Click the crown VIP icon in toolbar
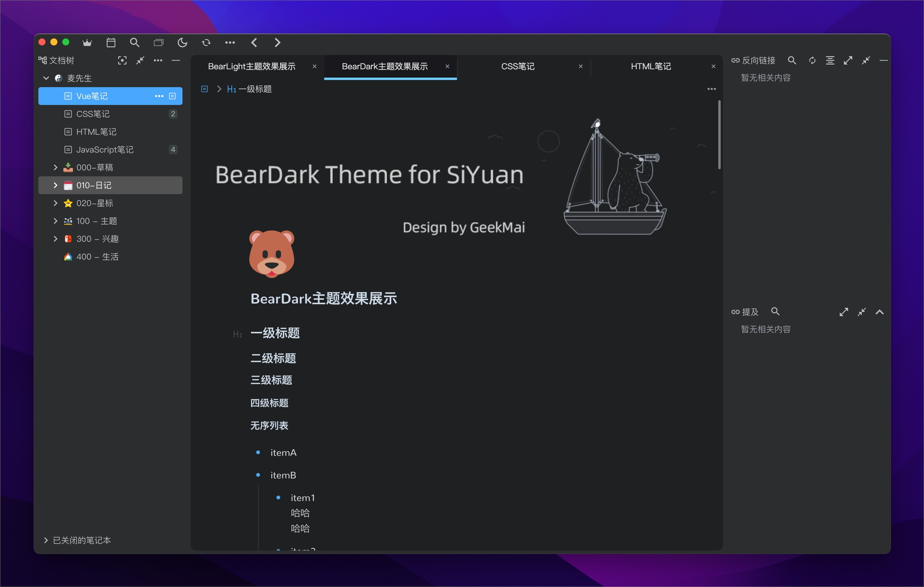The height and width of the screenshot is (587, 924). 87,43
